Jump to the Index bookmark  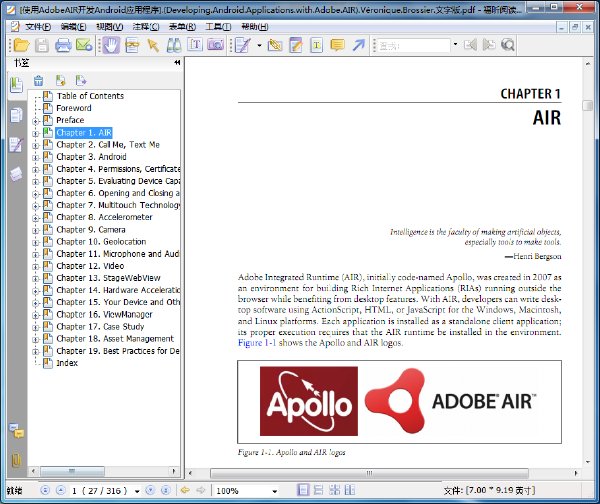pos(67,363)
